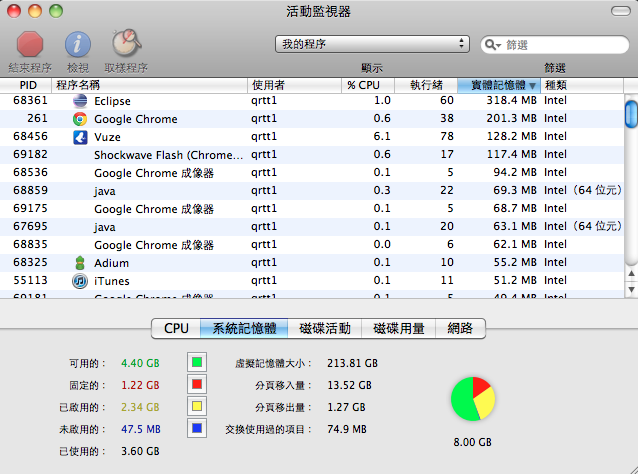Click the 74.9 MB swap used value

(x=347, y=429)
